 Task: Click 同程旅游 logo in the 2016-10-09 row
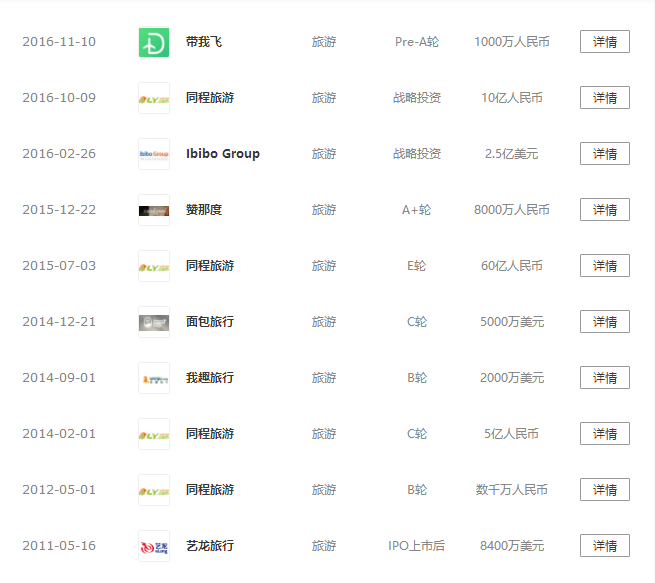point(154,98)
